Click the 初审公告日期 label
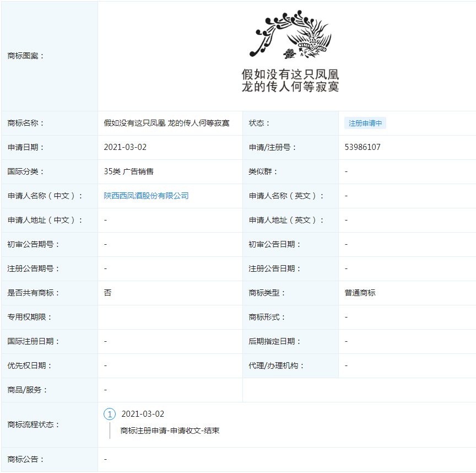476x473 pixels. click(274, 244)
